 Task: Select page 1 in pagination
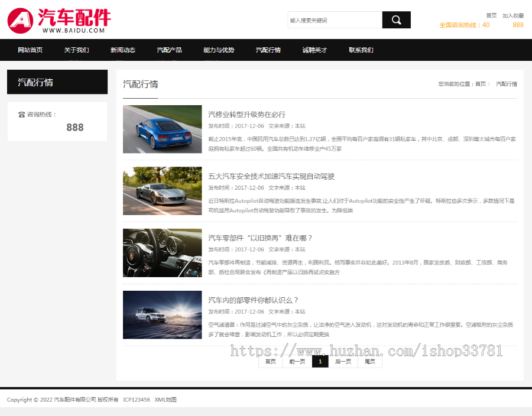pyautogui.click(x=320, y=362)
